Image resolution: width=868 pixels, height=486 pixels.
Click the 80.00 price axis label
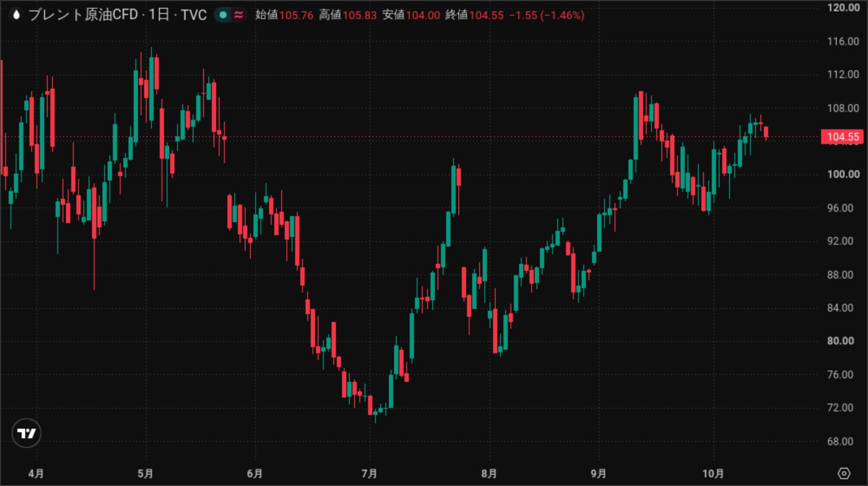(840, 341)
